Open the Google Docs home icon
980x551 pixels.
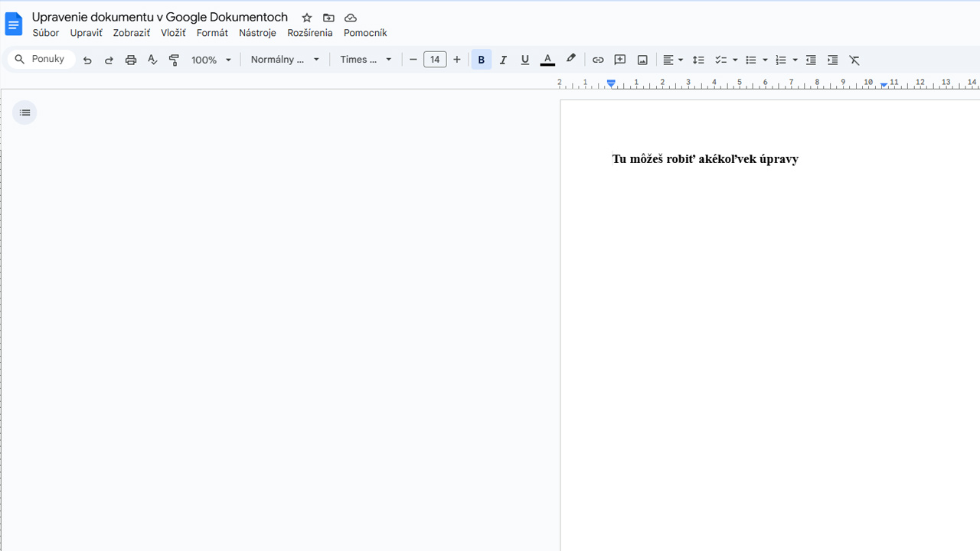click(x=14, y=24)
